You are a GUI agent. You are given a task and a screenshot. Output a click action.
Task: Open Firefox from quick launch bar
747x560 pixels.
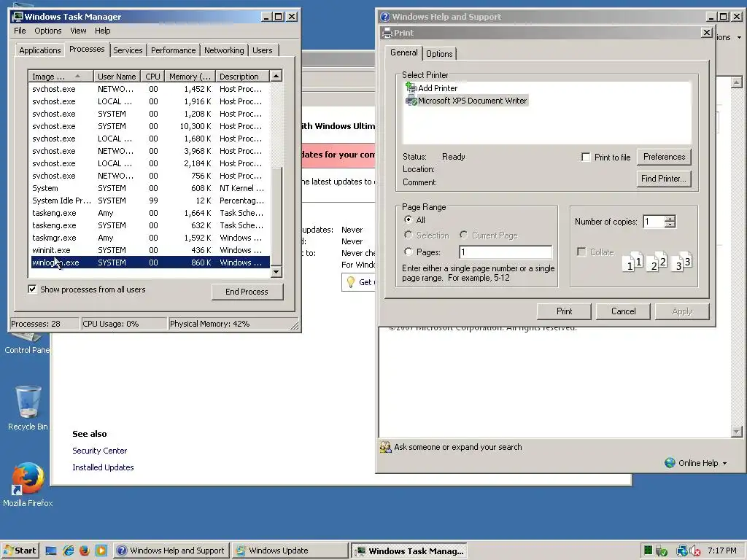85,551
